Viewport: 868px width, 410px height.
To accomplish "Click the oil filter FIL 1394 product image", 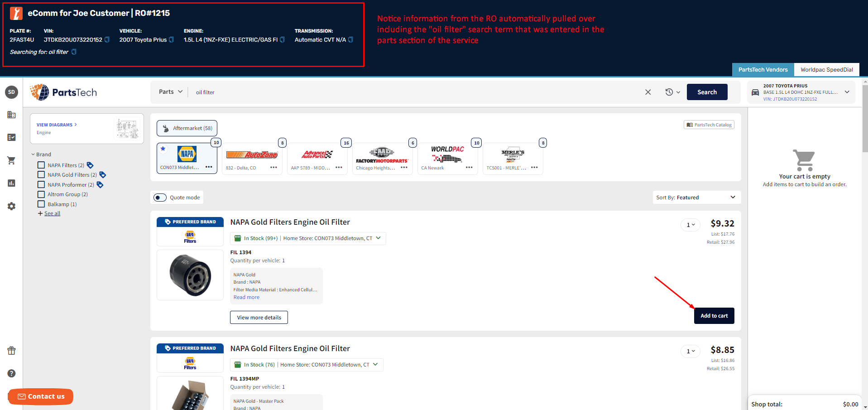I will click(190, 275).
